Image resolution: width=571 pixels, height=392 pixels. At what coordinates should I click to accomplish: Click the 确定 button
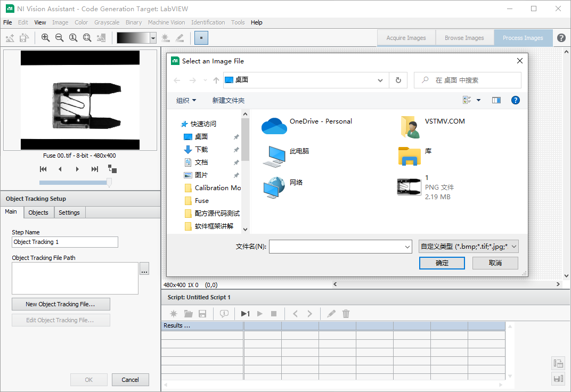442,263
